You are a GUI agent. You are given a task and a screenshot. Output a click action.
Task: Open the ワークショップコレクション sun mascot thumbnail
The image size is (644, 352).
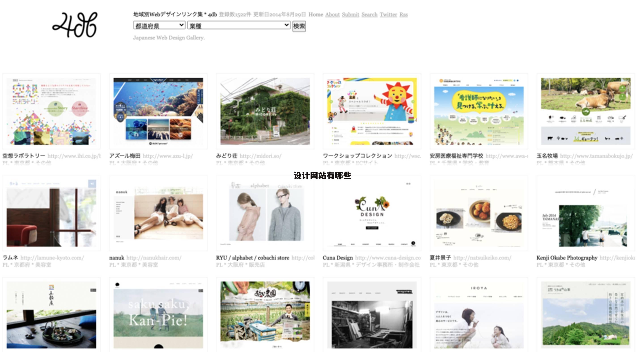372,111
